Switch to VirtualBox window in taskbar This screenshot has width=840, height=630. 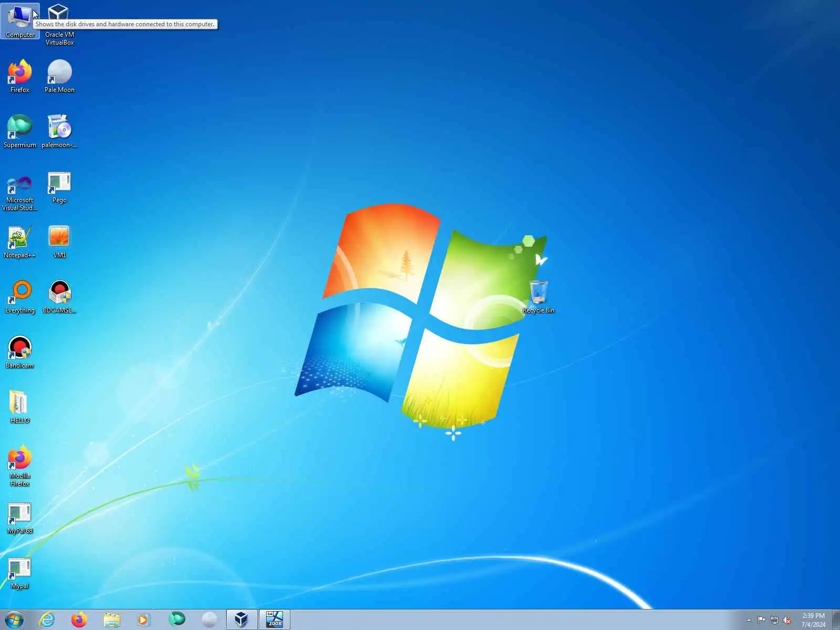[x=241, y=619]
